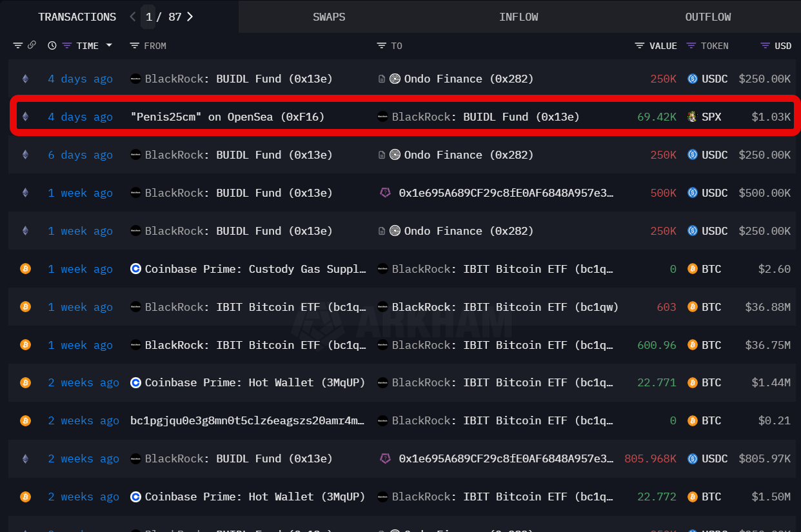Viewport: 801px width, 532px height.
Task: Open the TO column filter icon
Action: coord(381,46)
